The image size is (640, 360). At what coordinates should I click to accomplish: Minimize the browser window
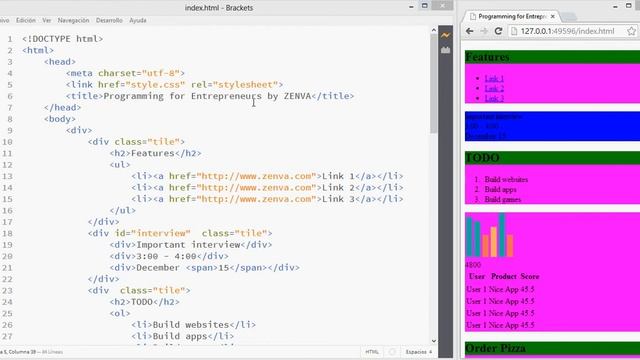pos(615,6)
